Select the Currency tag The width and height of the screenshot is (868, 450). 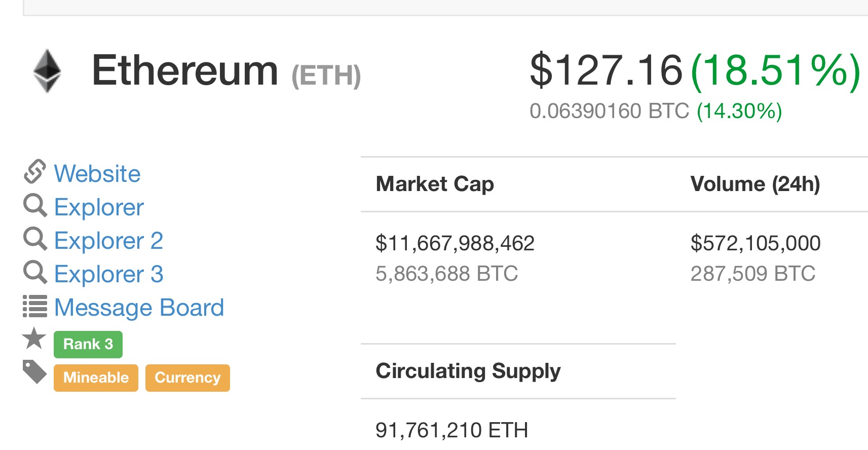187,378
